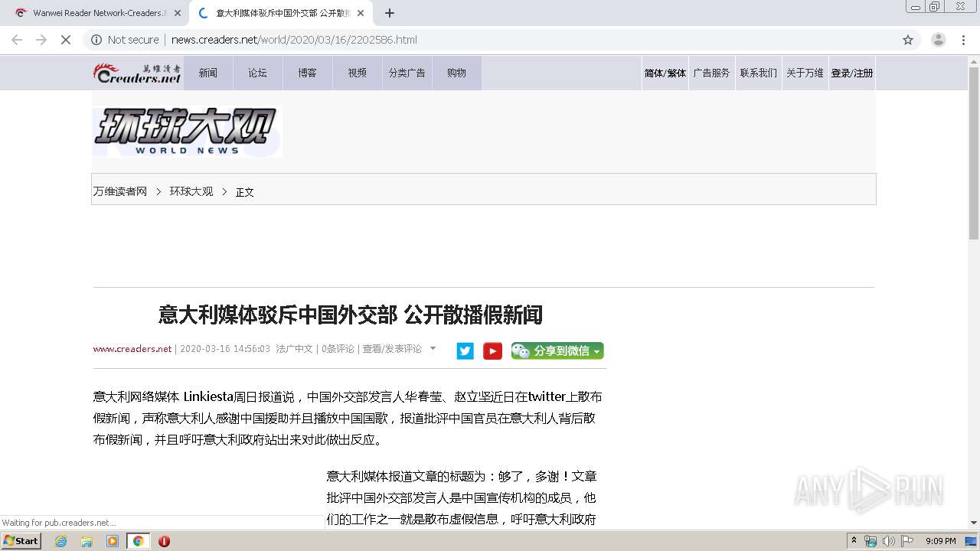Open the 视频 navigation menu item
The height and width of the screenshot is (551, 980).
tap(358, 73)
